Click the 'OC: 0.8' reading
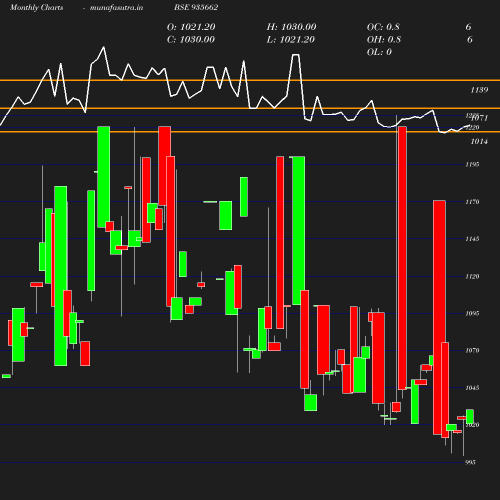 pos(383,27)
